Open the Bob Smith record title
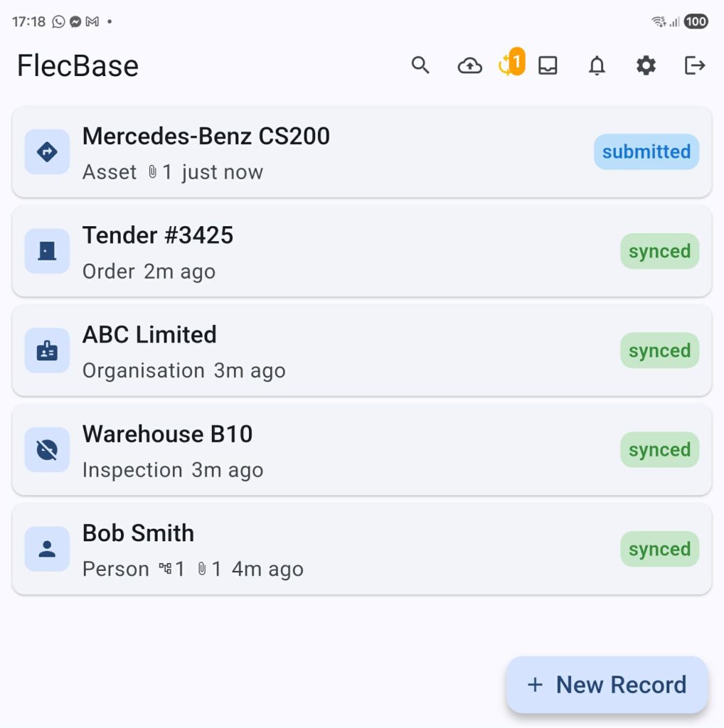Image resolution: width=724 pixels, height=728 pixels. click(138, 533)
